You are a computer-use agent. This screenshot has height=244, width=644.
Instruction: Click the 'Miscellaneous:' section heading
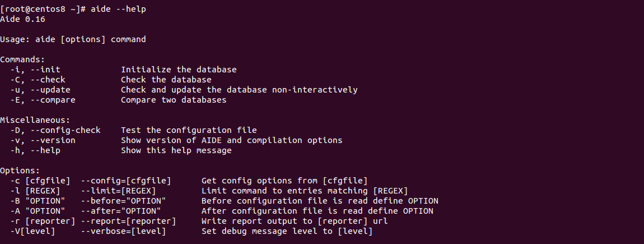[35, 120]
